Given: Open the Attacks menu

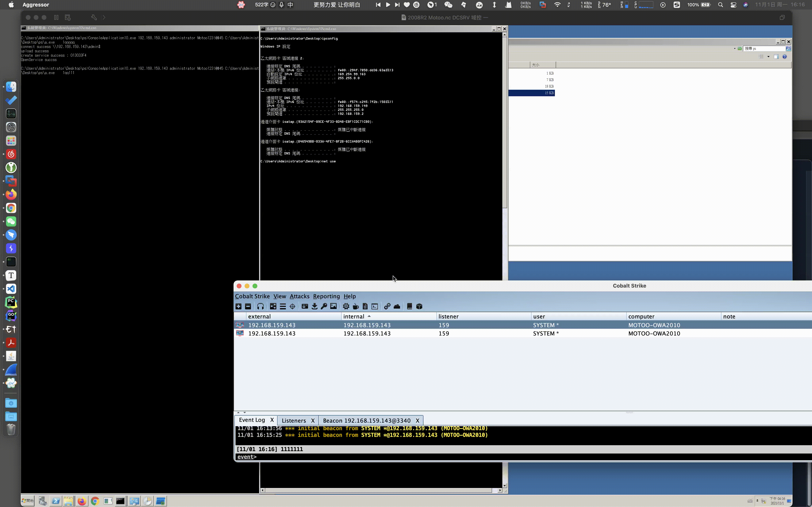Looking at the screenshot, I should [299, 296].
